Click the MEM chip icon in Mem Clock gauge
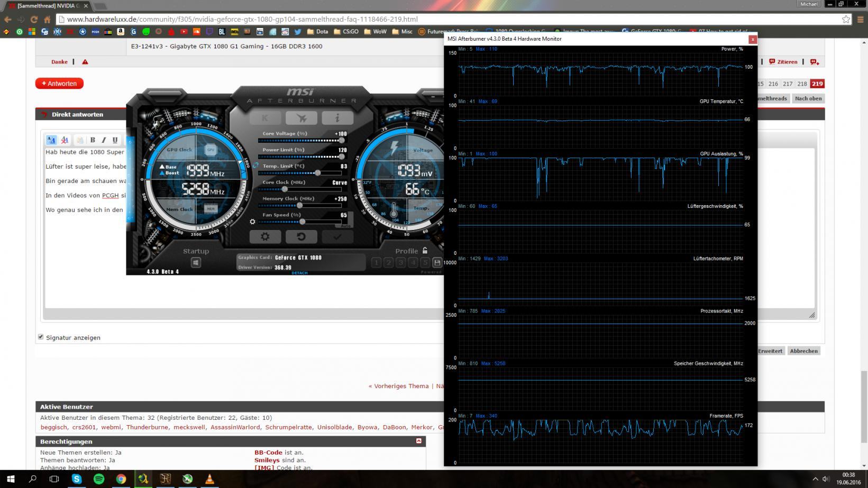The image size is (868, 488). 211,209
